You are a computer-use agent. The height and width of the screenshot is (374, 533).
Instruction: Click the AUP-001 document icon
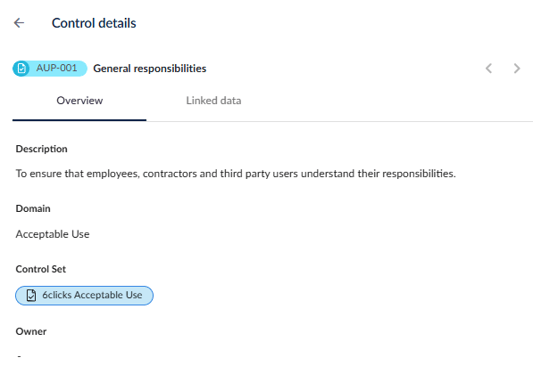coord(21,68)
